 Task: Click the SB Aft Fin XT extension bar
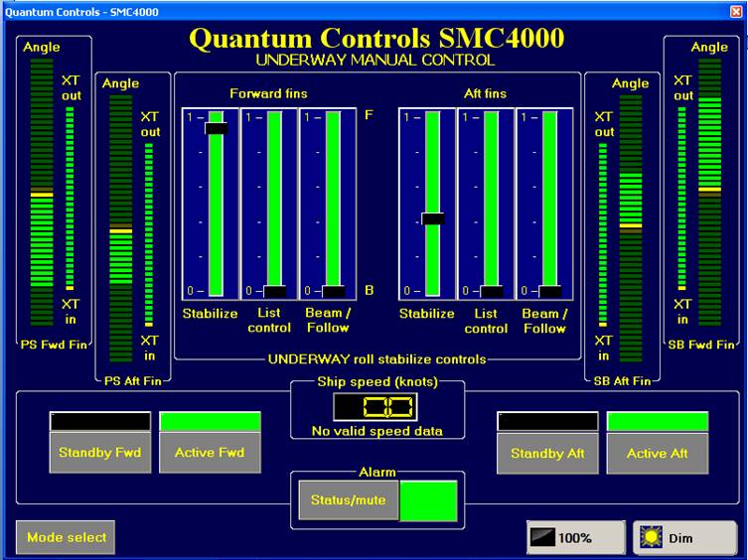603,234
